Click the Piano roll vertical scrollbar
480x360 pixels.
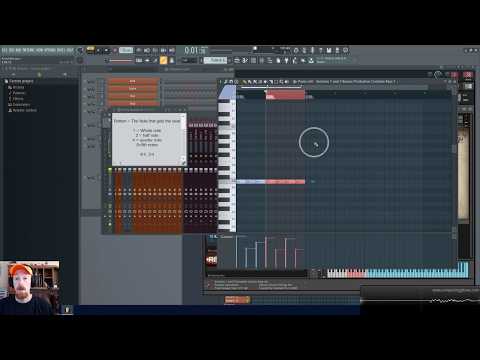point(454,148)
